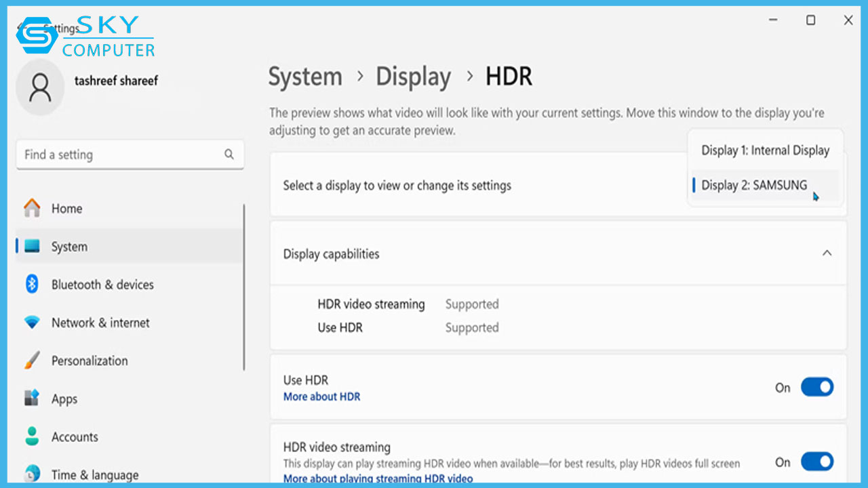This screenshot has width=868, height=488.
Task: Collapse the Display capabilities section
Action: tap(827, 253)
